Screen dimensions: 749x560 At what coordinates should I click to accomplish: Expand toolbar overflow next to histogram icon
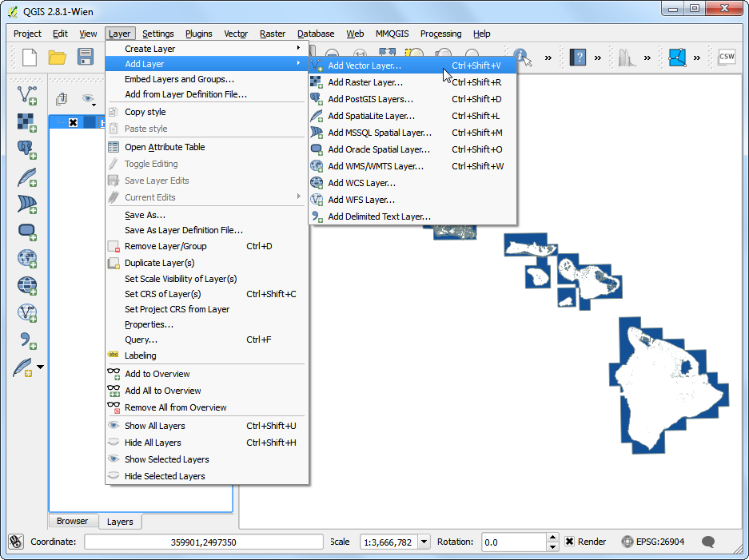coord(647,58)
